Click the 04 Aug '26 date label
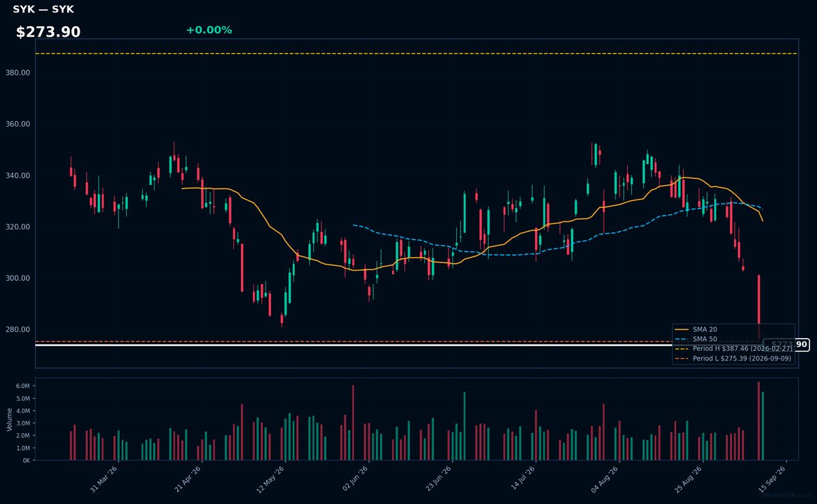This screenshot has height=504, width=817. tap(605, 479)
